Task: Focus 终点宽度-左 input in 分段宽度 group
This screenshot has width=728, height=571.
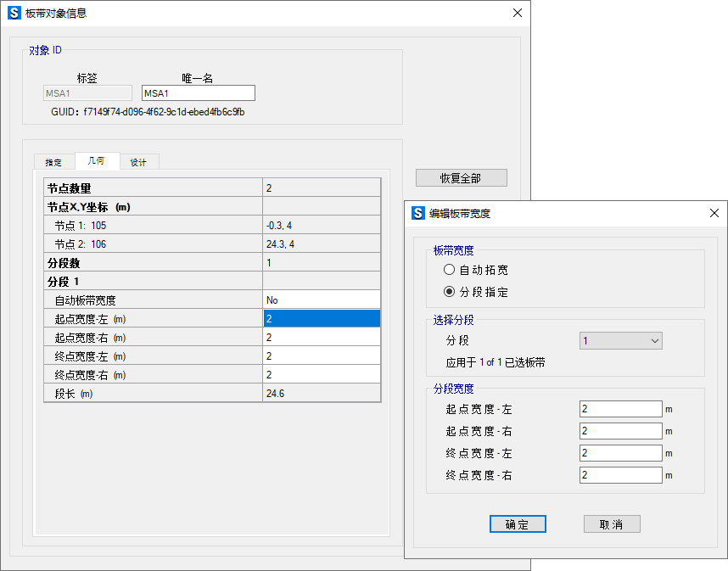Action: tap(620, 453)
